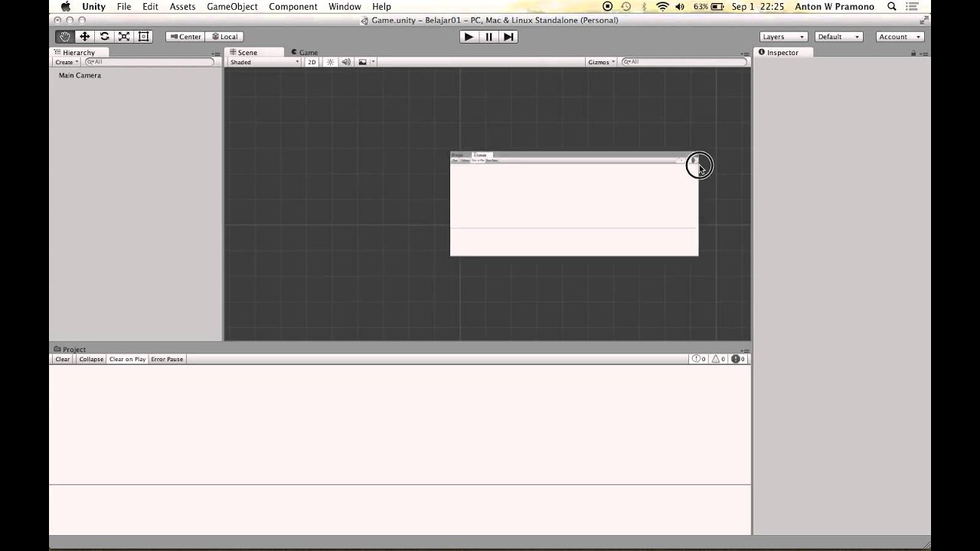Start Play mode
This screenshot has height=551, width=980.
[x=469, y=37]
